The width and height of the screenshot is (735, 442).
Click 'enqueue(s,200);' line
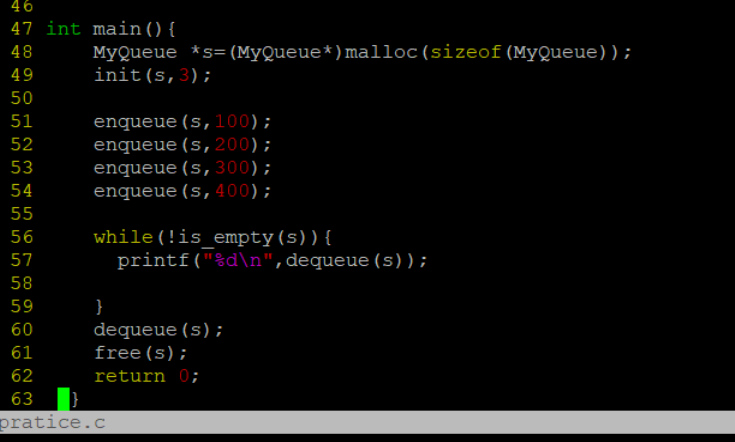(x=182, y=144)
